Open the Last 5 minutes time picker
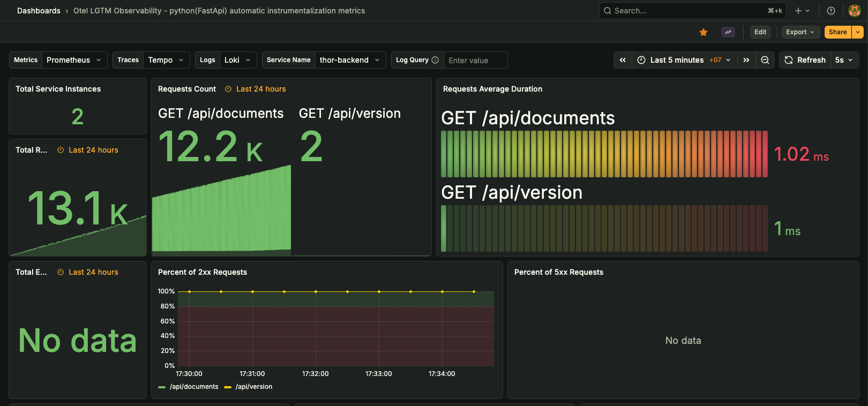 click(x=685, y=60)
